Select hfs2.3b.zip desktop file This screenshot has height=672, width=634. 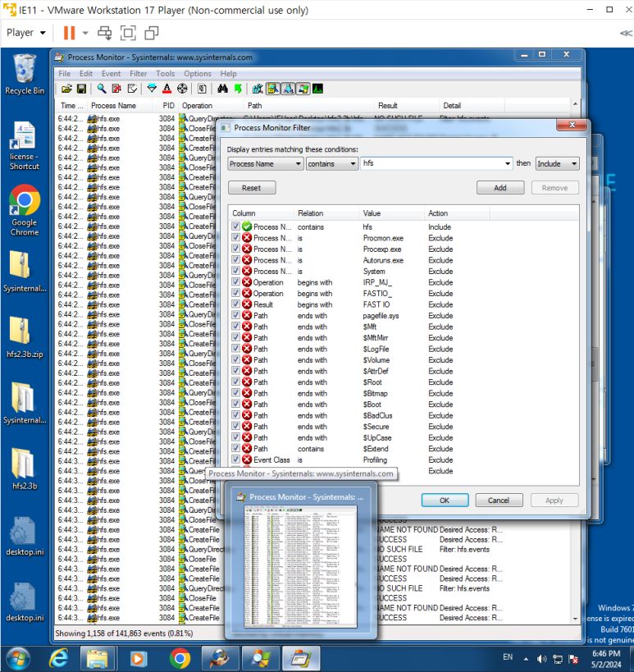point(25,338)
